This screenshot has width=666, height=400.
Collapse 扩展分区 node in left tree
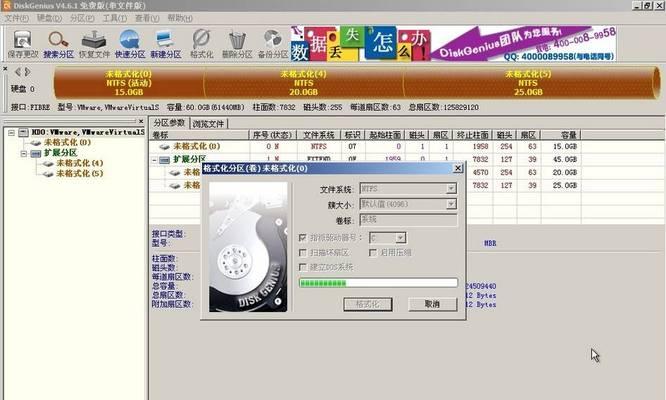click(24, 153)
